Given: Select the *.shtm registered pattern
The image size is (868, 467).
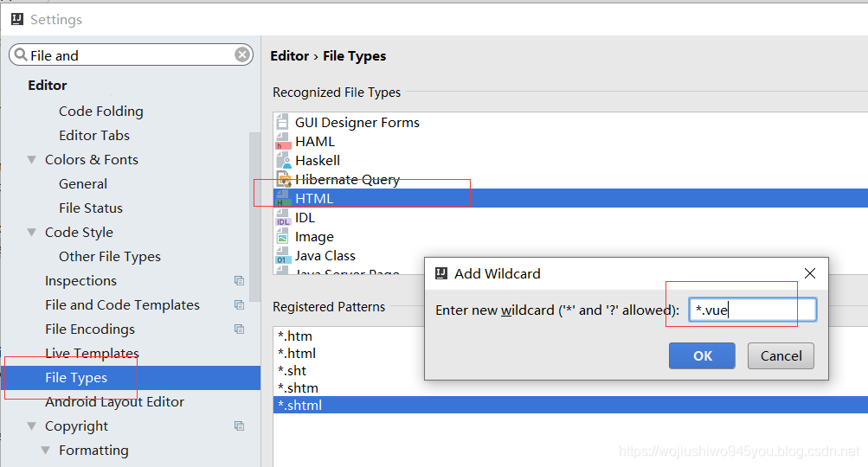Looking at the screenshot, I should point(298,388).
